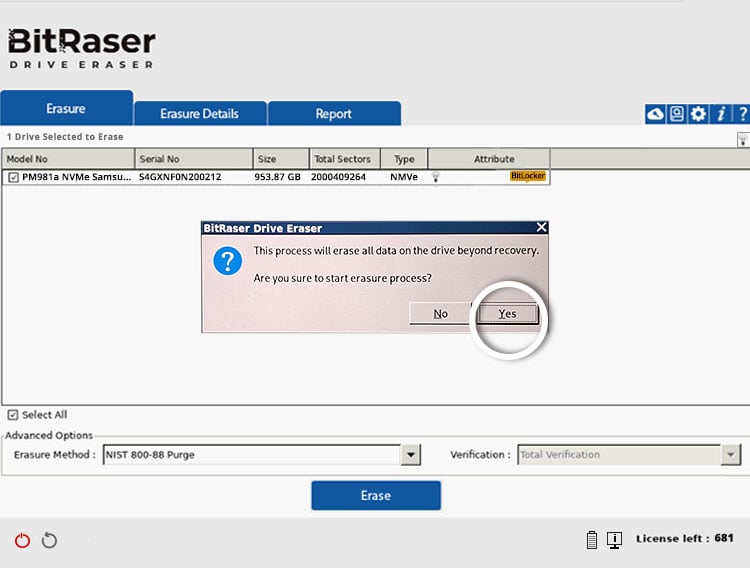
Task: Expand the Verification dropdown arrow
Action: pyautogui.click(x=730, y=455)
